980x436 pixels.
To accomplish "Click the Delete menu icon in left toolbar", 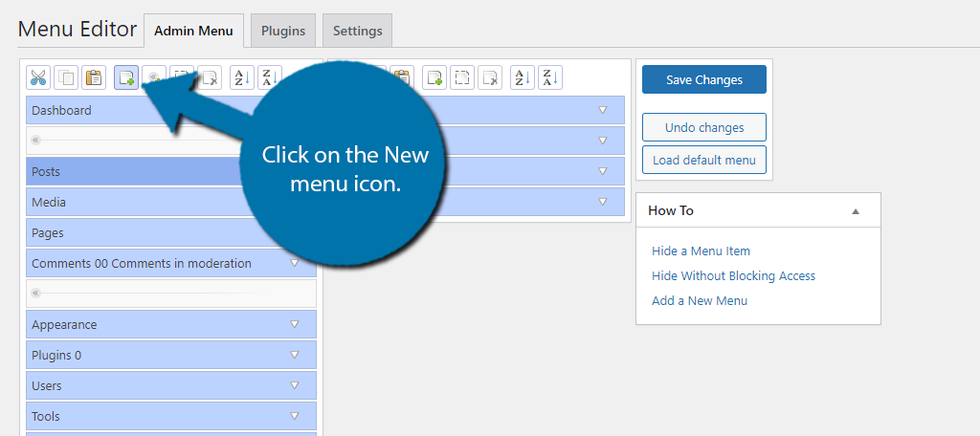I will [x=210, y=77].
